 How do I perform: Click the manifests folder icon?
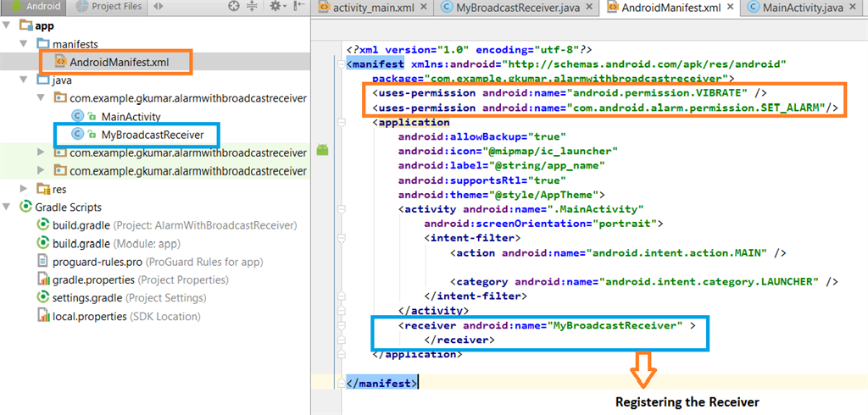[42, 43]
